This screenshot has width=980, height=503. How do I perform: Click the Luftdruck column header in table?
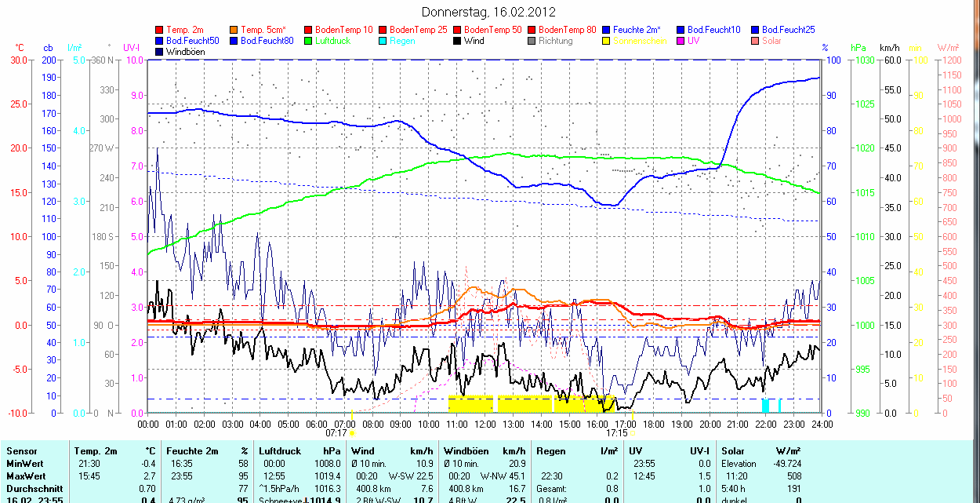pyautogui.click(x=279, y=451)
